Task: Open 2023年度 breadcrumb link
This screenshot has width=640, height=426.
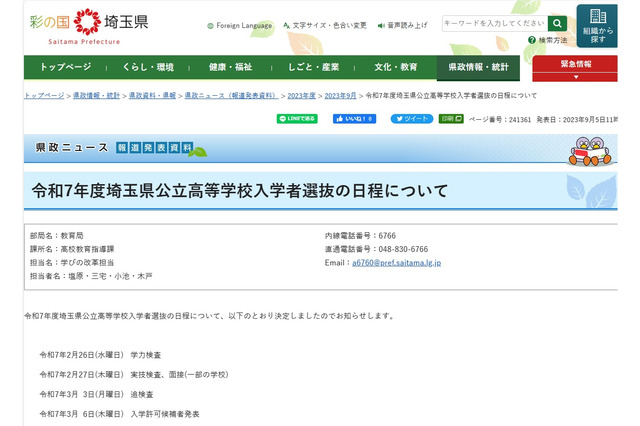Action: point(302,95)
